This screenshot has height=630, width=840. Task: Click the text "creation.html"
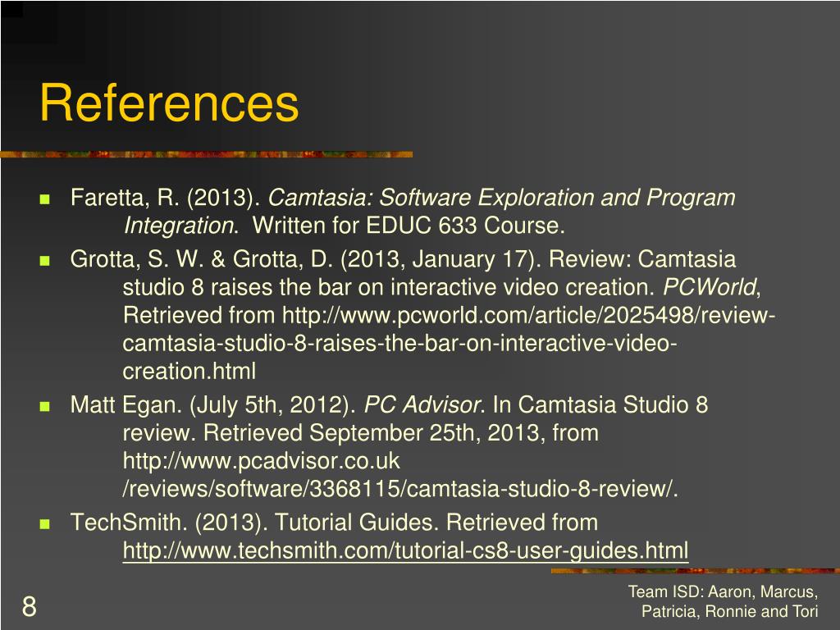coord(189,372)
